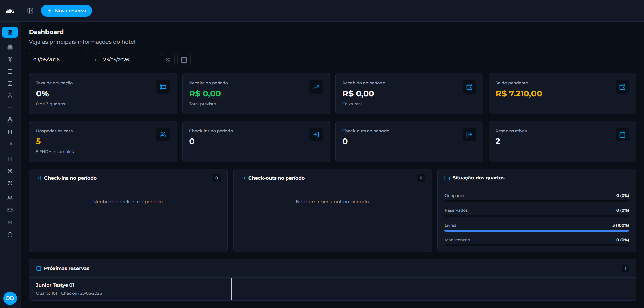Click the Check-outs no período panel header
644x308 pixels.
(x=333, y=178)
